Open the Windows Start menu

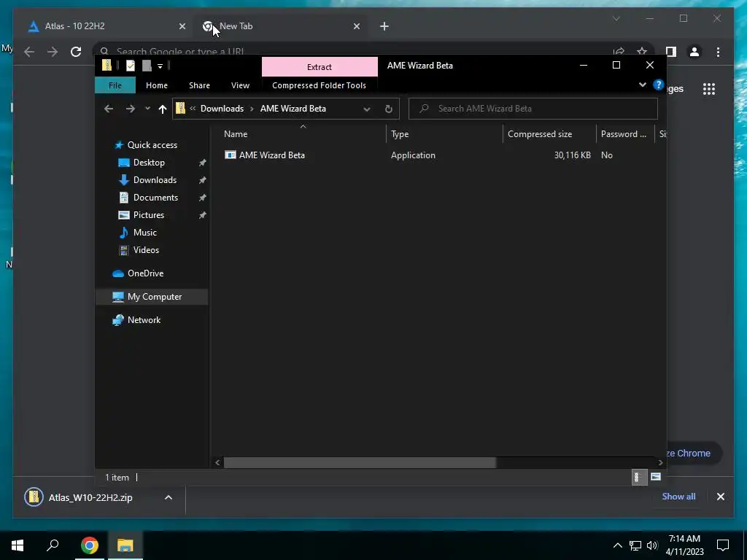pyautogui.click(x=18, y=545)
